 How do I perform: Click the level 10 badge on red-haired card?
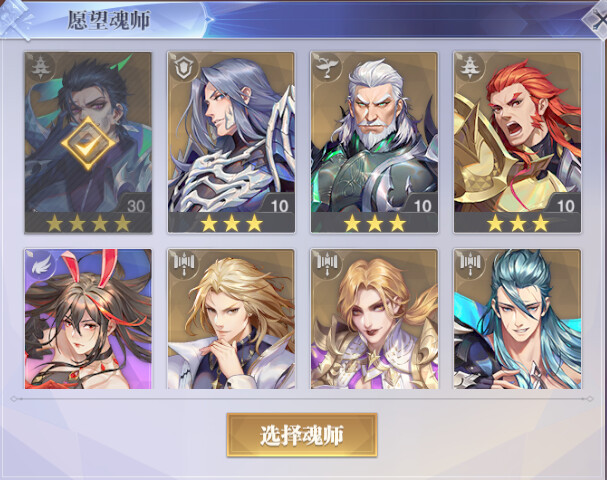[565, 206]
